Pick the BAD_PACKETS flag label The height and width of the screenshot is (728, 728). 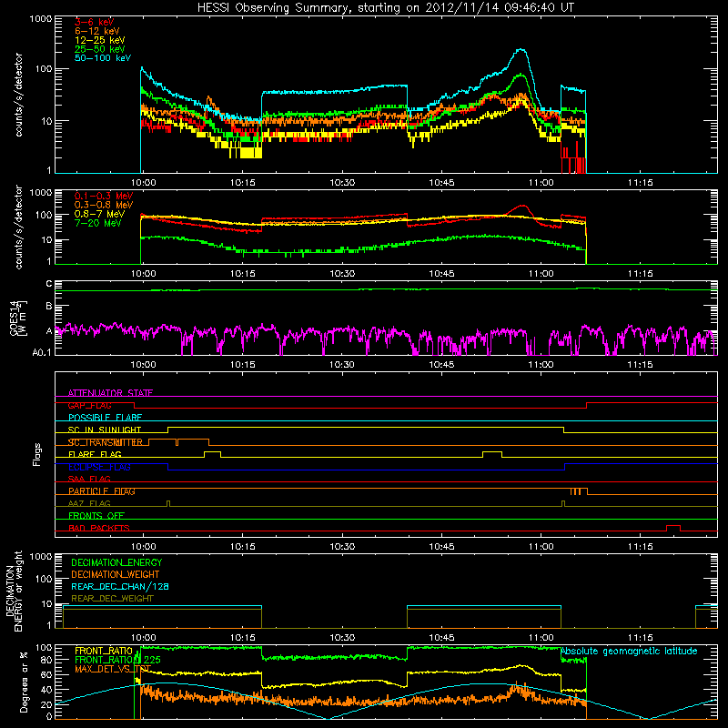pos(99,528)
